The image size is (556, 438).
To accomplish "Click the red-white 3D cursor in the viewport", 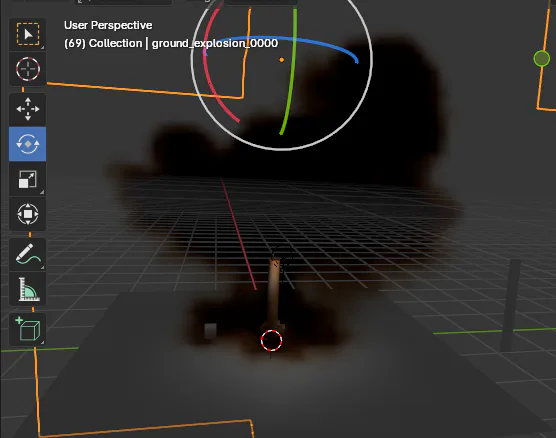I will tap(271, 340).
